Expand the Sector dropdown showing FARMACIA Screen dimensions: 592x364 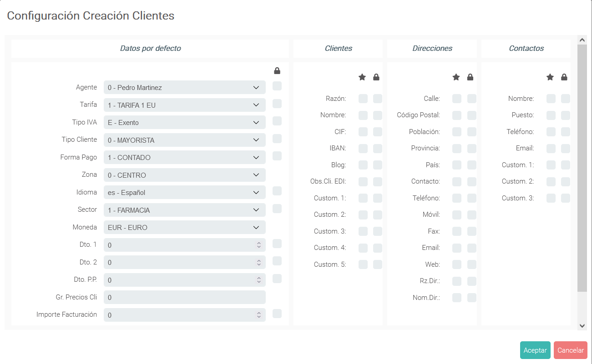pyautogui.click(x=185, y=210)
